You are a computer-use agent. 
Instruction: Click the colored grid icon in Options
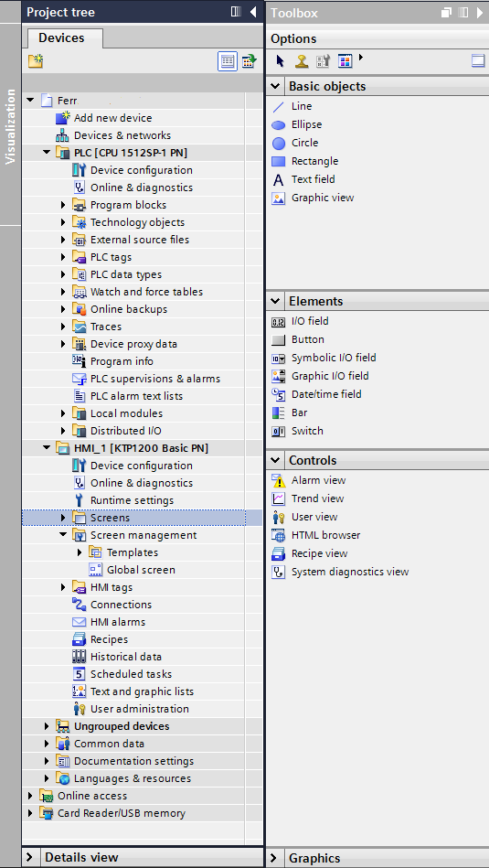[x=345, y=61]
